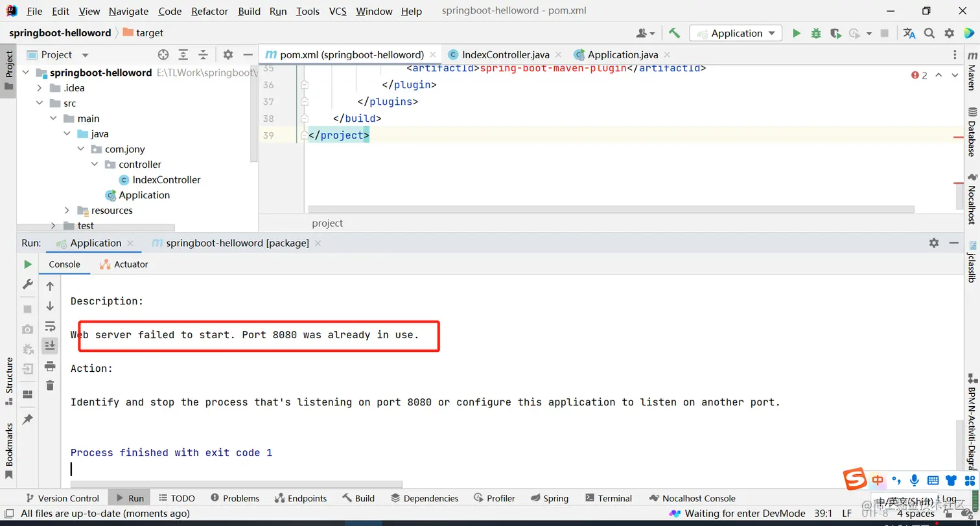Start Debug with the bug icon
980x526 pixels.
[x=816, y=33]
